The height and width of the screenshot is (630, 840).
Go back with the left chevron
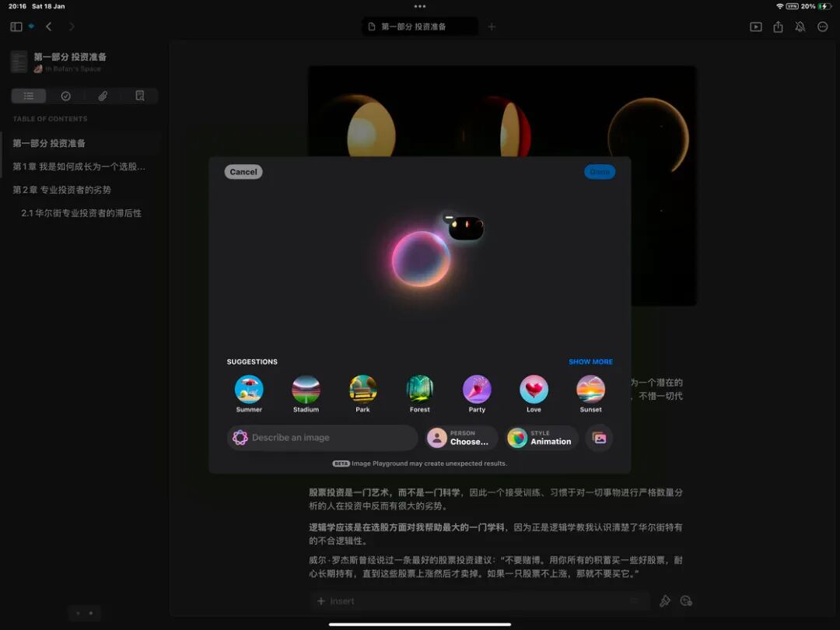pyautogui.click(x=49, y=26)
